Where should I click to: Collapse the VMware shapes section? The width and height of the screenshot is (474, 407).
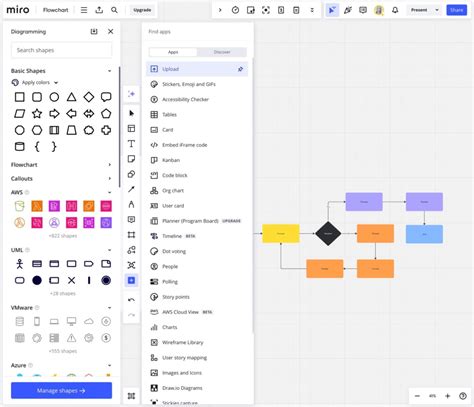click(109, 308)
